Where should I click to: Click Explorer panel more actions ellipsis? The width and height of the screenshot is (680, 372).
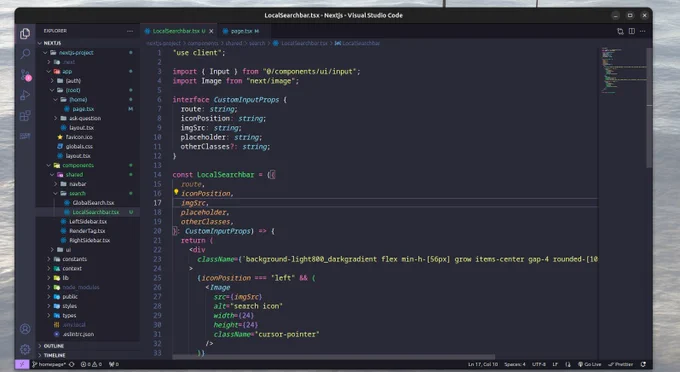(130, 31)
